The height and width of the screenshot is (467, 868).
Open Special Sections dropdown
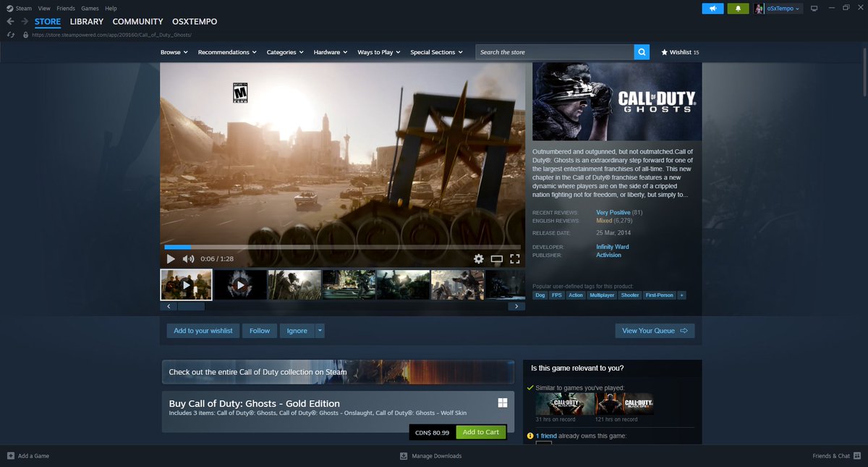436,52
